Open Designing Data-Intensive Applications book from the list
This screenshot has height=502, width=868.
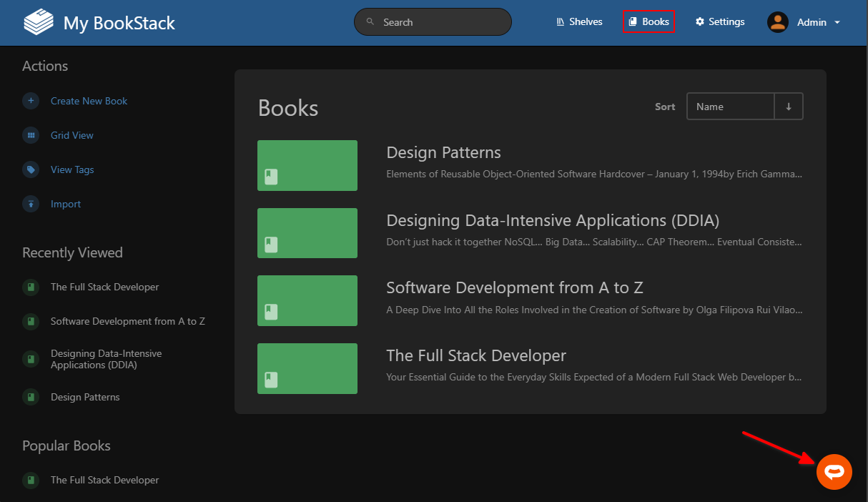tap(552, 220)
